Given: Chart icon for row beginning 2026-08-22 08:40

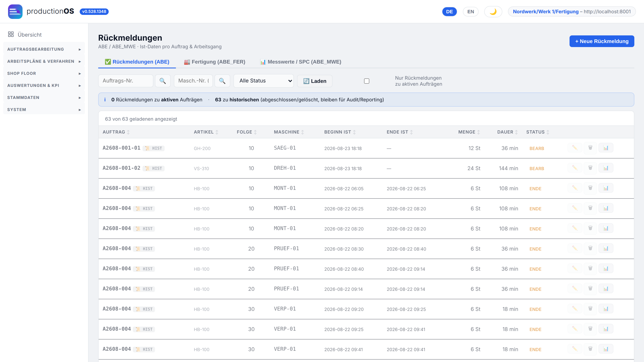Looking at the screenshot, I should coord(606,268).
